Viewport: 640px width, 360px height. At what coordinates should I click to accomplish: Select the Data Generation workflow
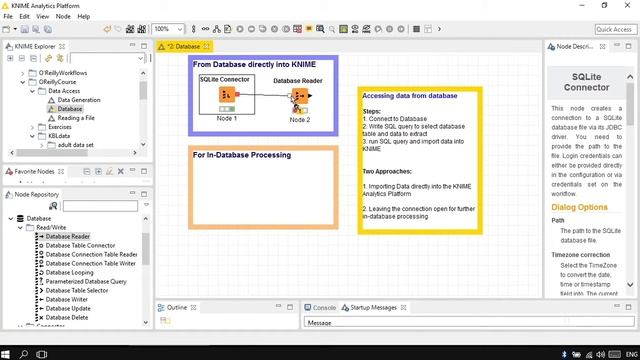[x=78, y=100]
